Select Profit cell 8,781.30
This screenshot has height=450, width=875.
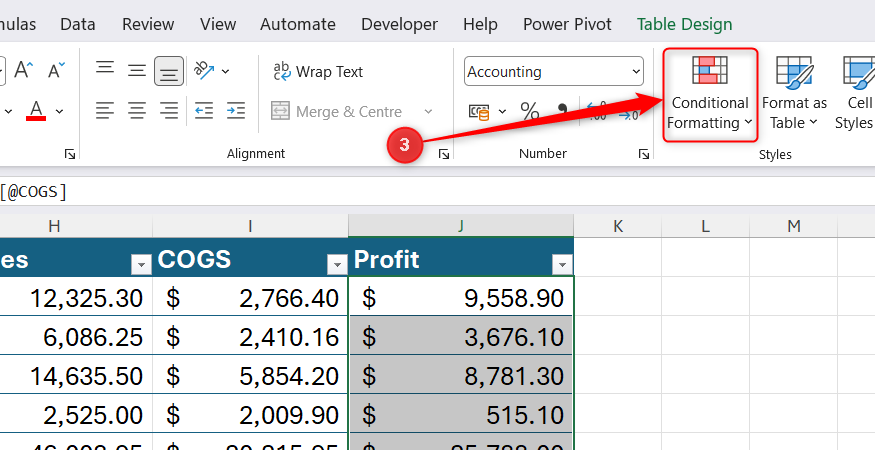[x=461, y=375]
